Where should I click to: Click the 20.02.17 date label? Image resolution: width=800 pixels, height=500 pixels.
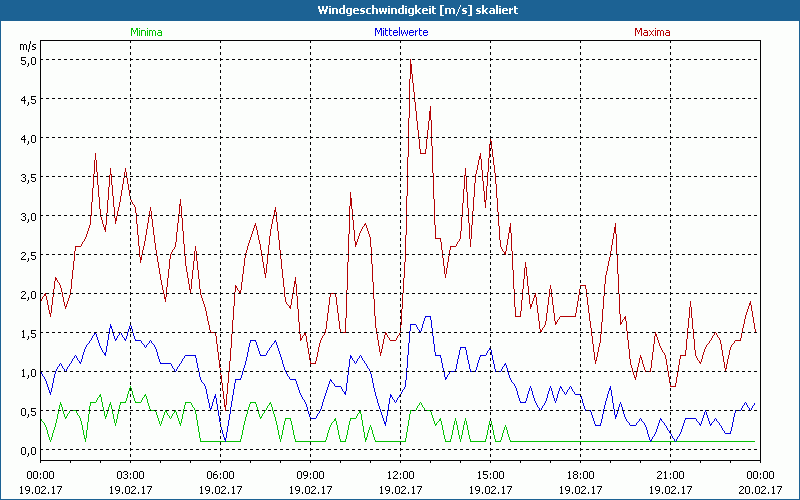758,490
